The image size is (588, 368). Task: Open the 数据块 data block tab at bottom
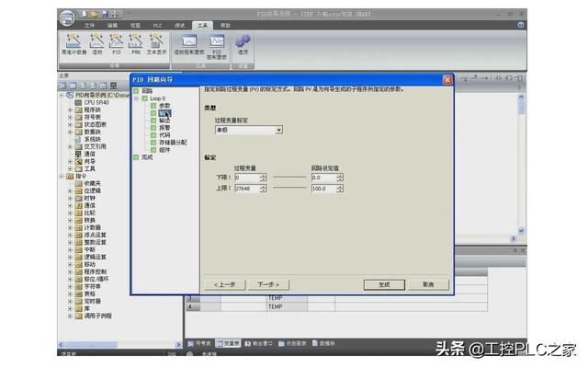[x=323, y=343]
